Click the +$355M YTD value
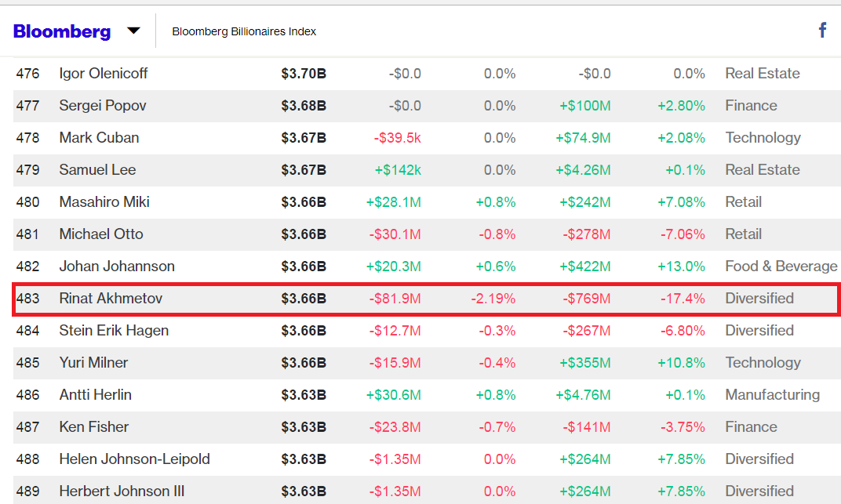The image size is (841, 504). [x=584, y=363]
